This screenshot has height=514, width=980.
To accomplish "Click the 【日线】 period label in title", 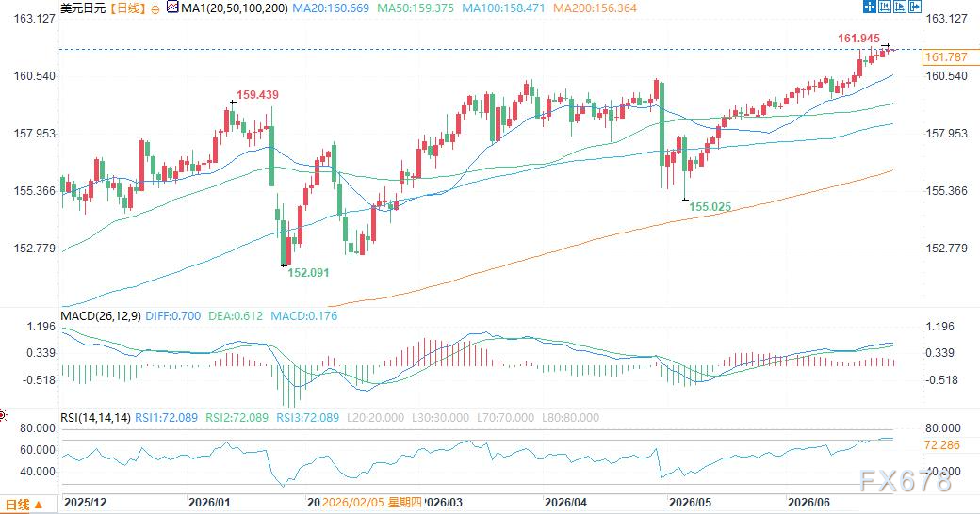I will [x=128, y=8].
